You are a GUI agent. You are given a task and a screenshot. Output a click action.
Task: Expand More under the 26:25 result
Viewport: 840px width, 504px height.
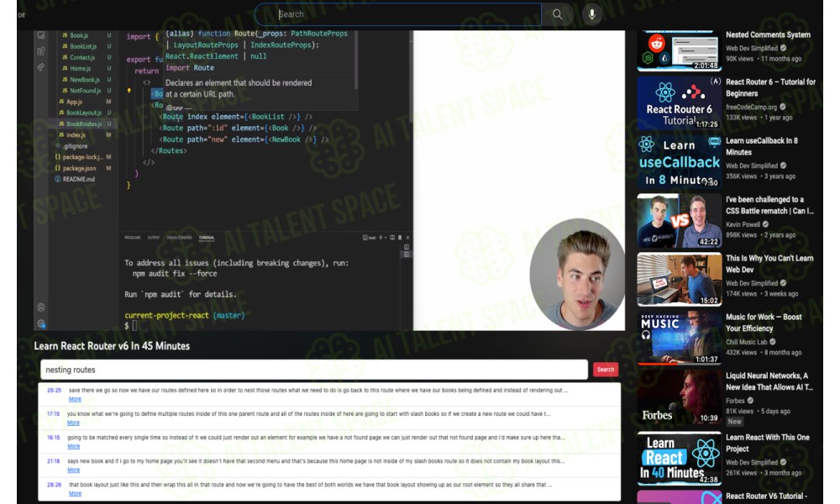pyautogui.click(x=75, y=399)
